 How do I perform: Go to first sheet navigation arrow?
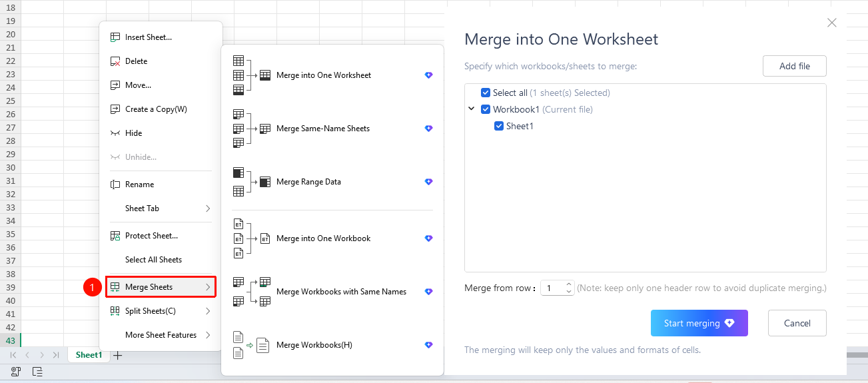[13, 356]
